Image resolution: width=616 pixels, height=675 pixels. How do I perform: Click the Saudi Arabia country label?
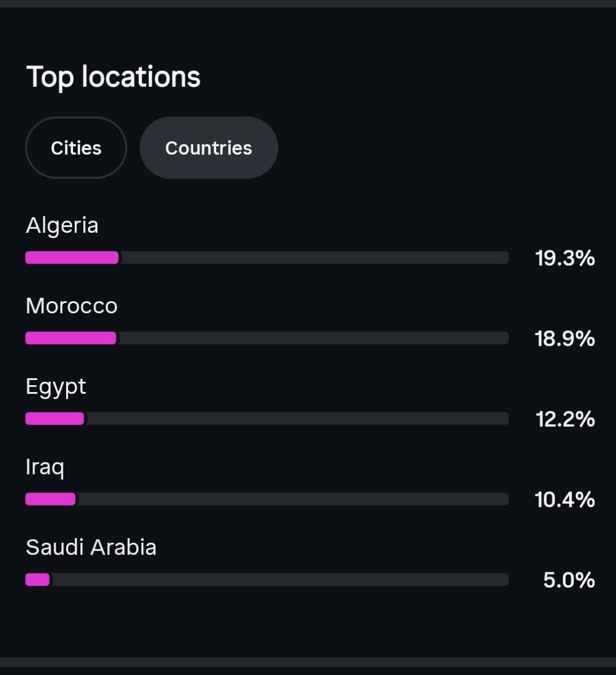(x=91, y=548)
